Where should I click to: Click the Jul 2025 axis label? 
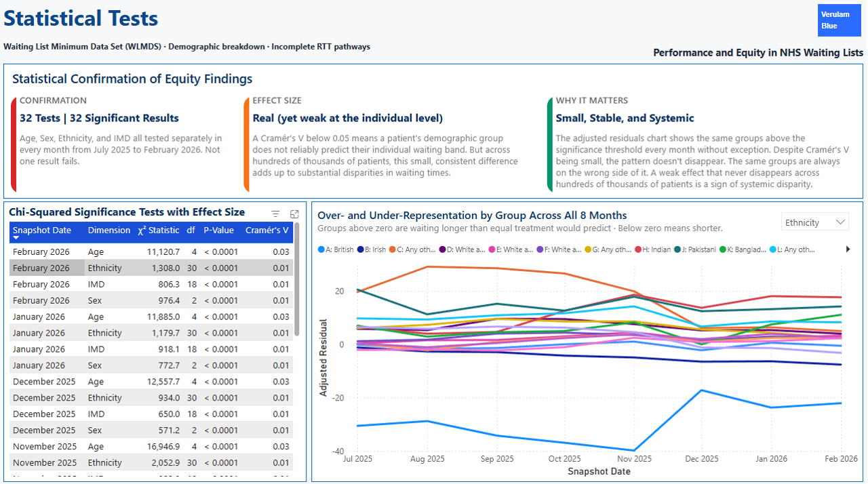coord(359,460)
